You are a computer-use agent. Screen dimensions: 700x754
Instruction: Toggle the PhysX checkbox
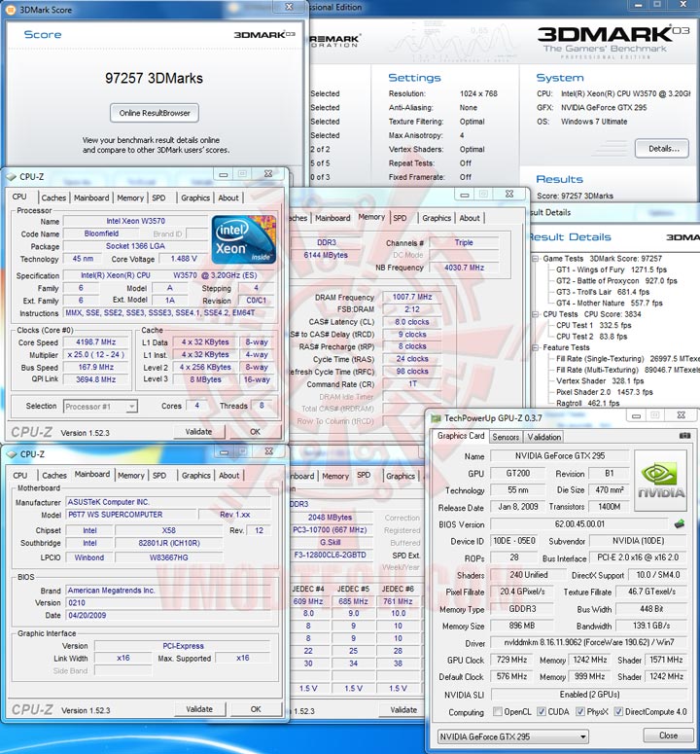[x=580, y=711]
